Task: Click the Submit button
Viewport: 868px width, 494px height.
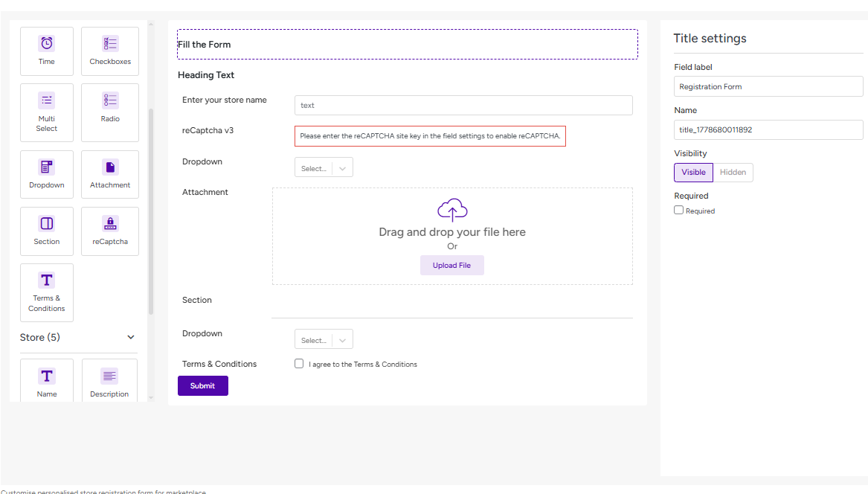Action: (202, 385)
